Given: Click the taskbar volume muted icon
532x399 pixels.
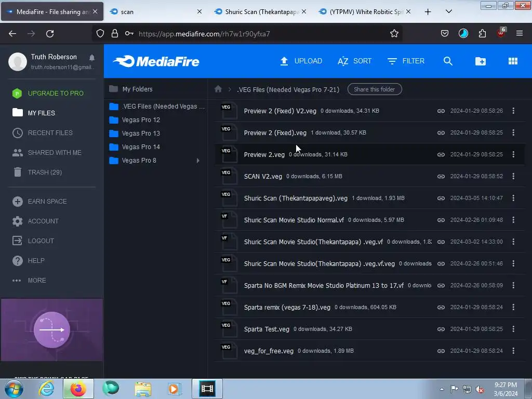Looking at the screenshot, I should (480, 389).
